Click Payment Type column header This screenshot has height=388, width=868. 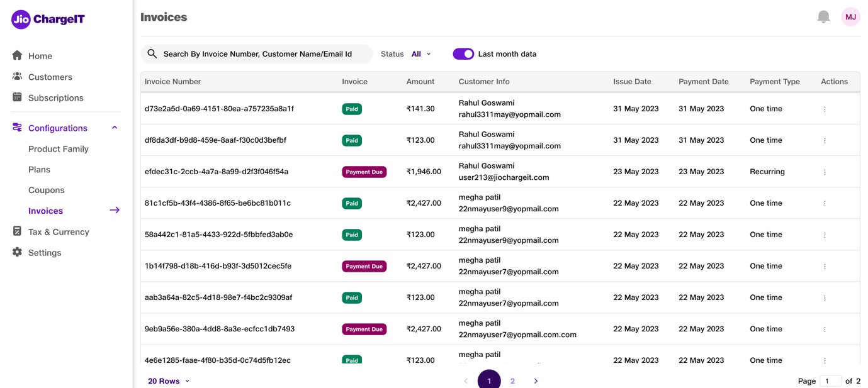(x=775, y=82)
